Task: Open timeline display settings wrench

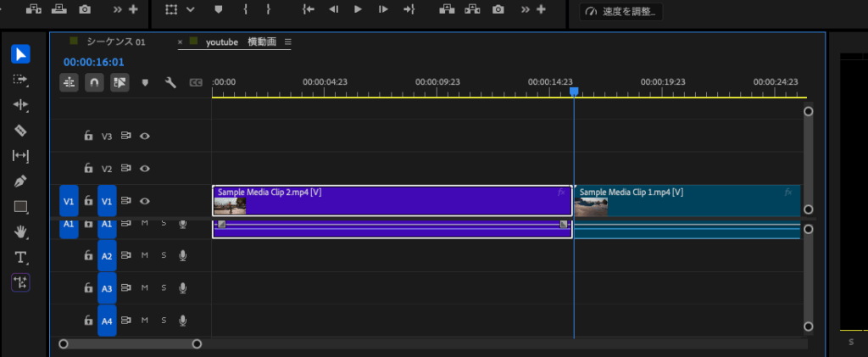Action: point(170,82)
